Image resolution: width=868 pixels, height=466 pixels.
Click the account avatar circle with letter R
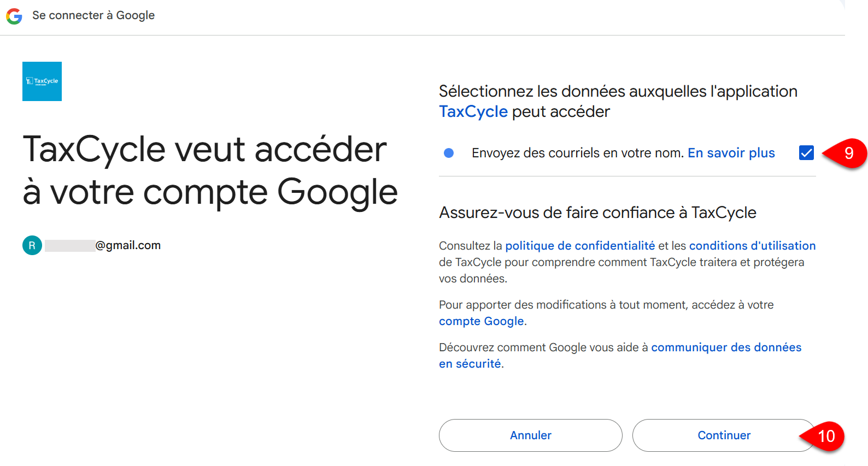(32, 245)
